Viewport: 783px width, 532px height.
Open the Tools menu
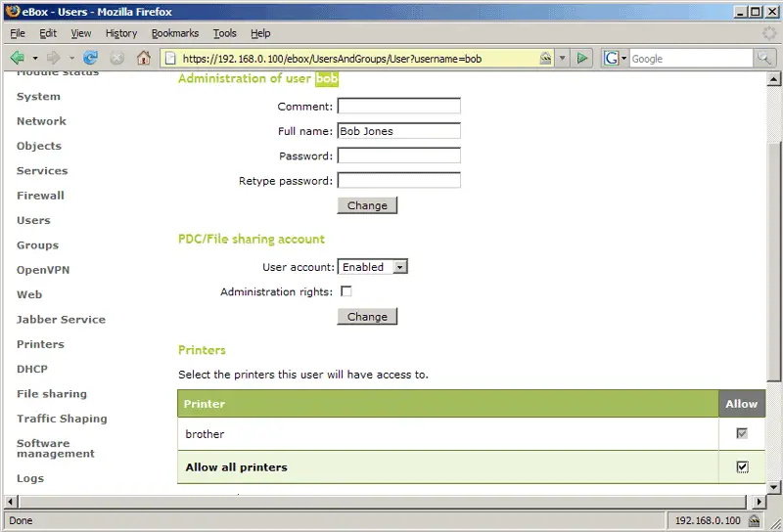pos(225,33)
